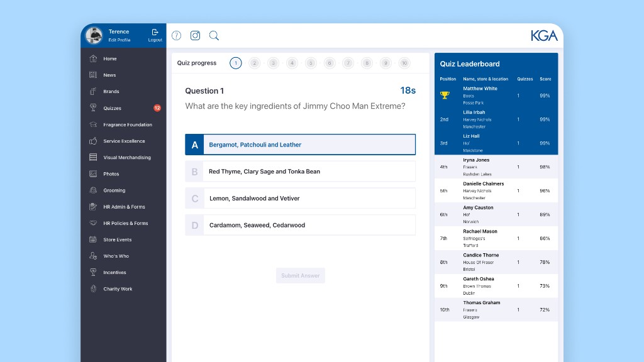Click the HR Admin & Forms icon
This screenshot has width=644, height=362.
coord(93,206)
